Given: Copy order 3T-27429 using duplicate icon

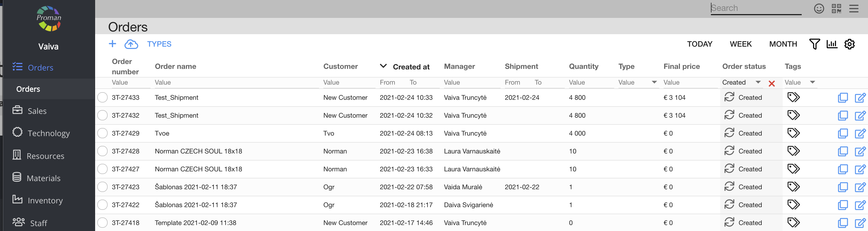Looking at the screenshot, I should pyautogui.click(x=842, y=133).
